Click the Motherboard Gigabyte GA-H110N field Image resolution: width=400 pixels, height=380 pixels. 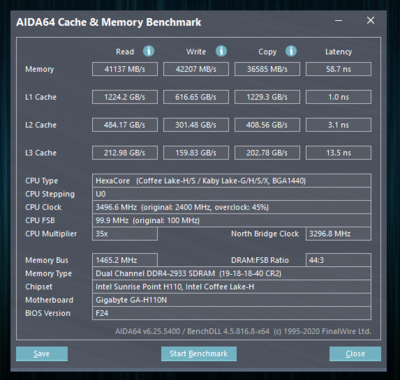coord(232,300)
